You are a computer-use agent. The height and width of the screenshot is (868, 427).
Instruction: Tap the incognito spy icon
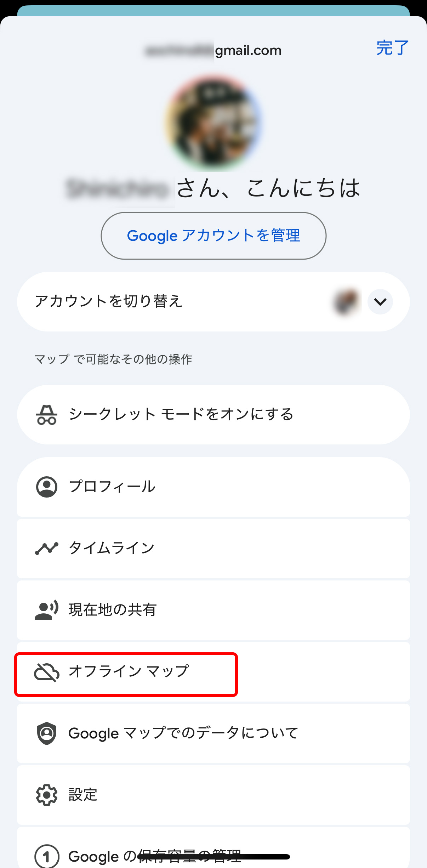46,415
